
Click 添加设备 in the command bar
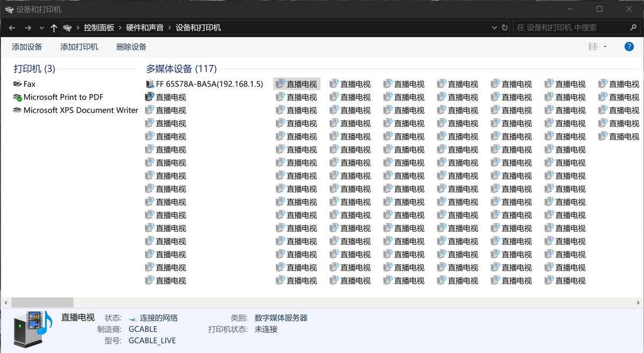(27, 47)
